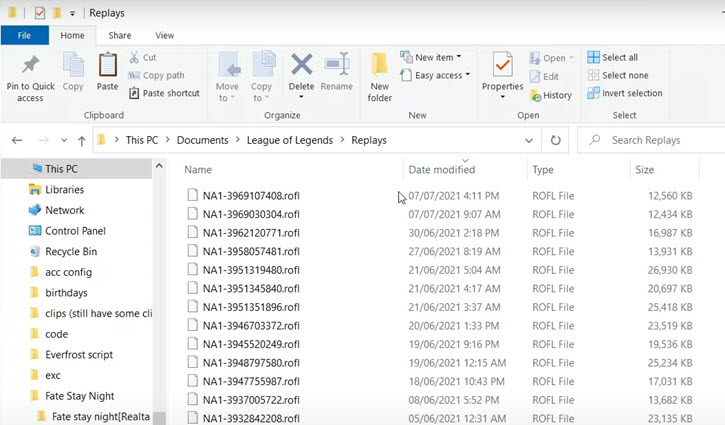Click the Delete red X icon
The width and height of the screenshot is (725, 425).
[301, 67]
